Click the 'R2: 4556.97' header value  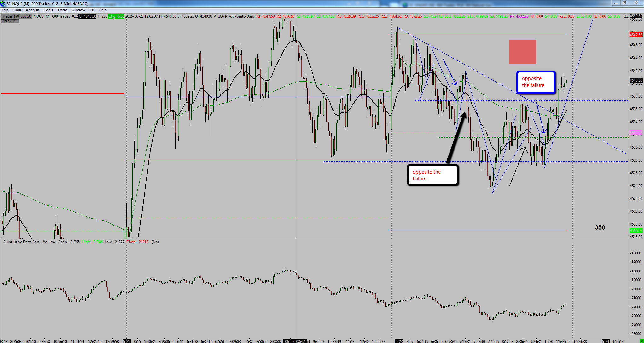[x=286, y=16]
